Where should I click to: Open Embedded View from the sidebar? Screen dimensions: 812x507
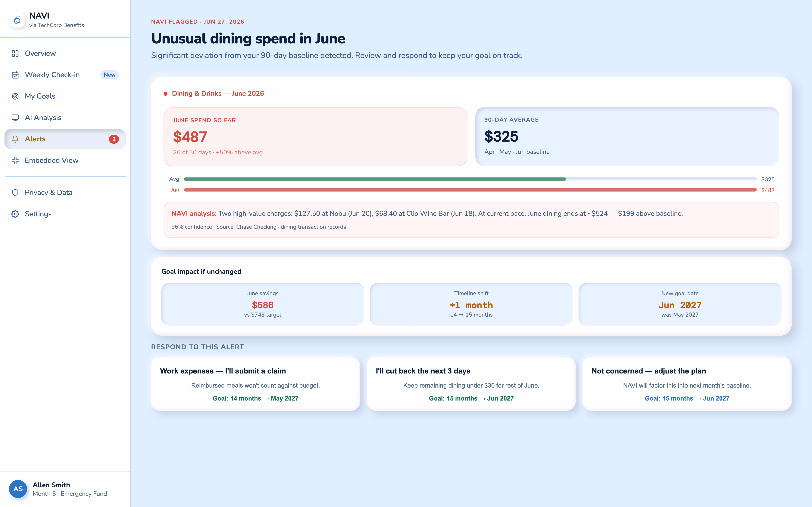[x=65, y=161]
